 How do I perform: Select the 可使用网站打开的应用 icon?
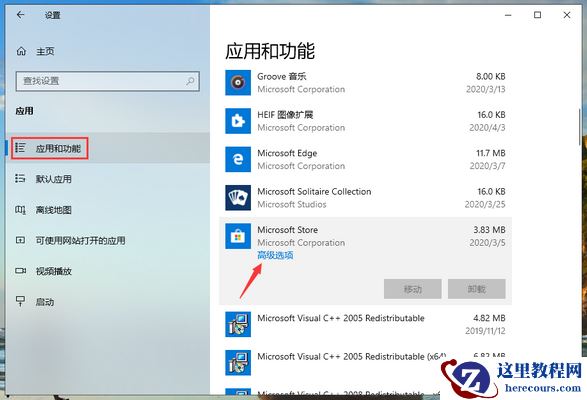tap(20, 240)
